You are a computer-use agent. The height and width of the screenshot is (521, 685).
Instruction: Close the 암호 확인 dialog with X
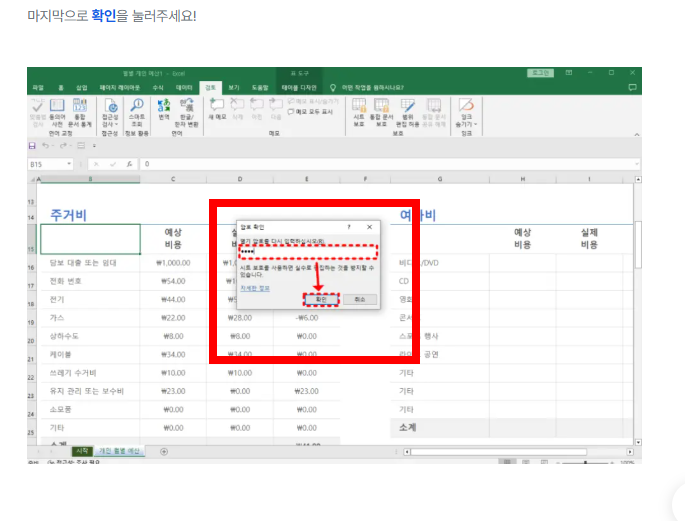[x=370, y=227]
